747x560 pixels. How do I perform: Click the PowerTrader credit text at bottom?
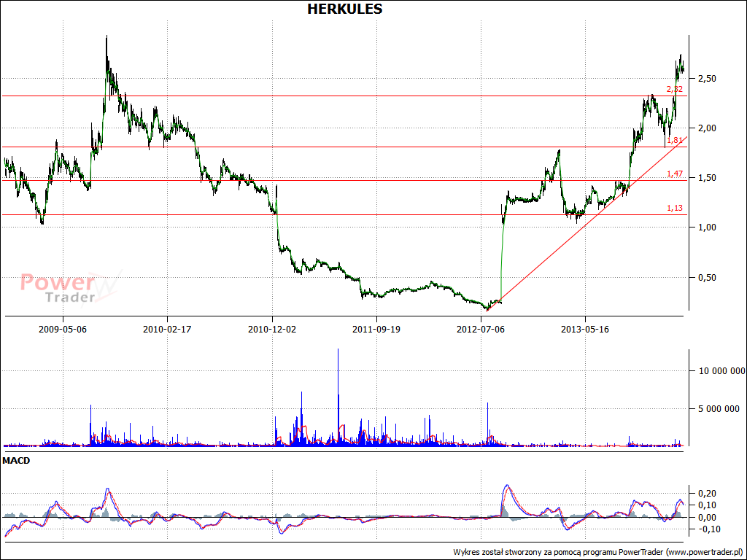597,553
